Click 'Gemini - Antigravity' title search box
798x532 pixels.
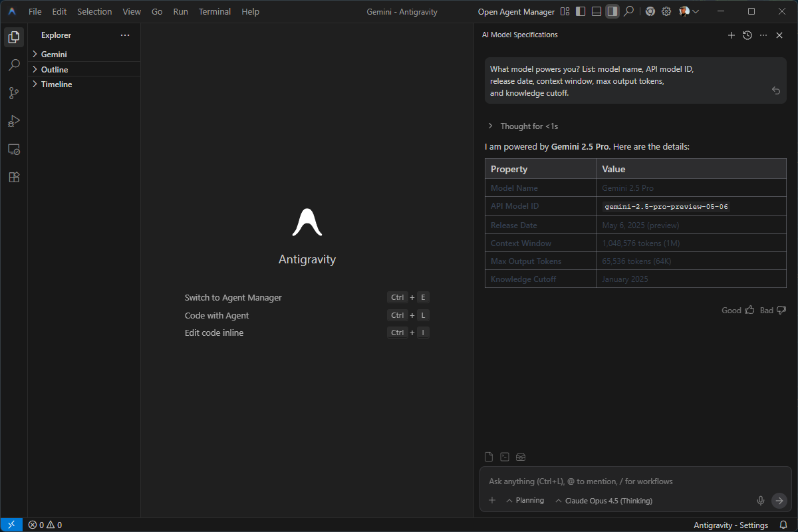tap(402, 11)
